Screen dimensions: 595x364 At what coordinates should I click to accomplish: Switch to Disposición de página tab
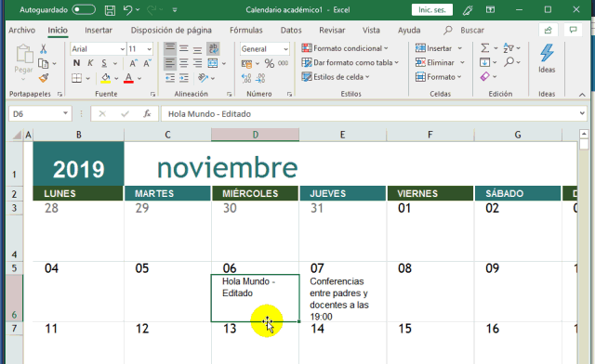[x=171, y=30]
